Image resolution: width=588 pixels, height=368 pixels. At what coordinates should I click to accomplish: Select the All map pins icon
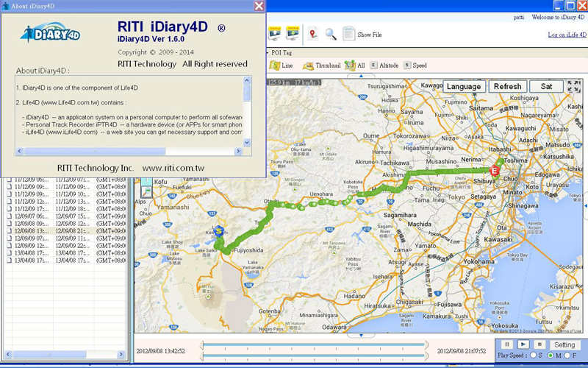coord(350,66)
